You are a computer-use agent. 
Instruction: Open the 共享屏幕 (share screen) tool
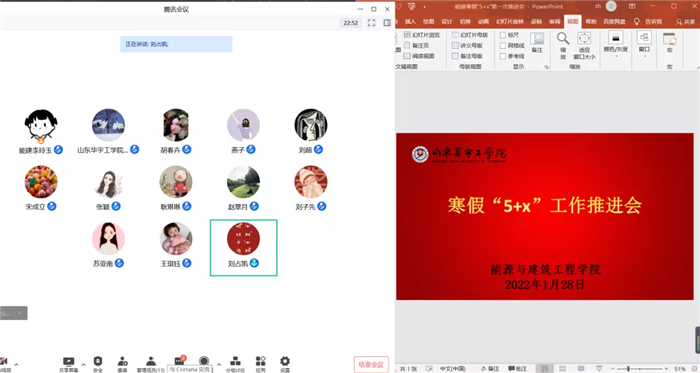[68, 364]
